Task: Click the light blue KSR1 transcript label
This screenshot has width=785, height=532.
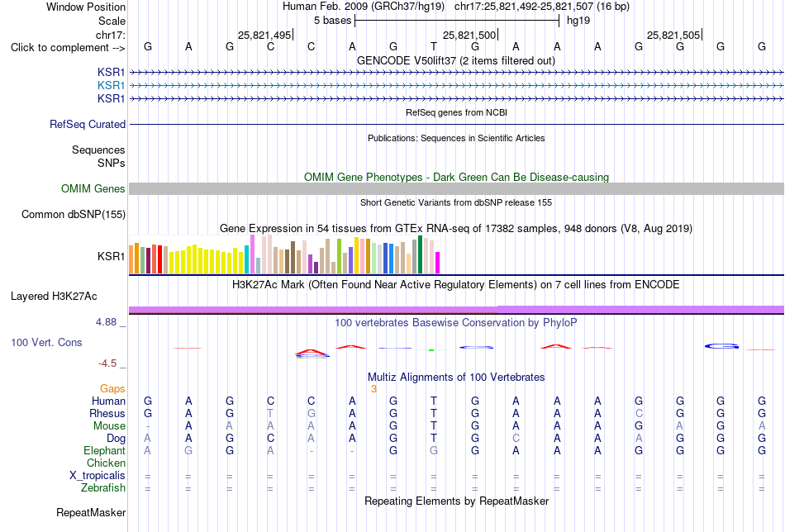Action: point(112,86)
